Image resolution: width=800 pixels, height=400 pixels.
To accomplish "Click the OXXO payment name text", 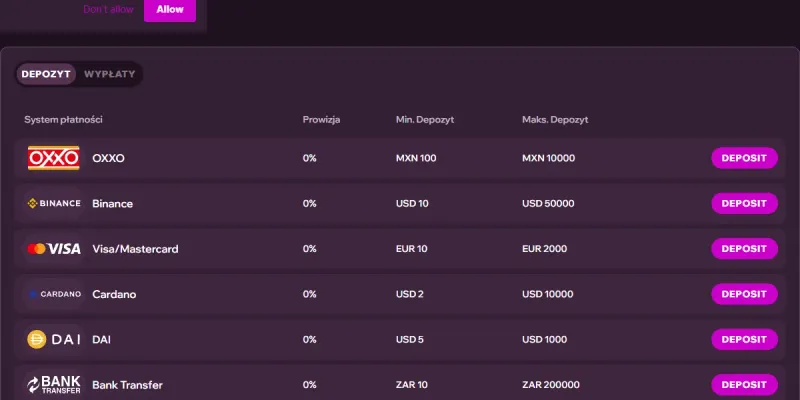I will 108,158.
